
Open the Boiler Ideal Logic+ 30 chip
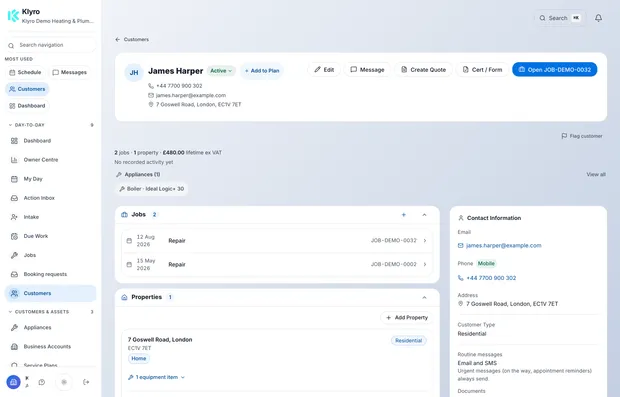pyautogui.click(x=152, y=189)
